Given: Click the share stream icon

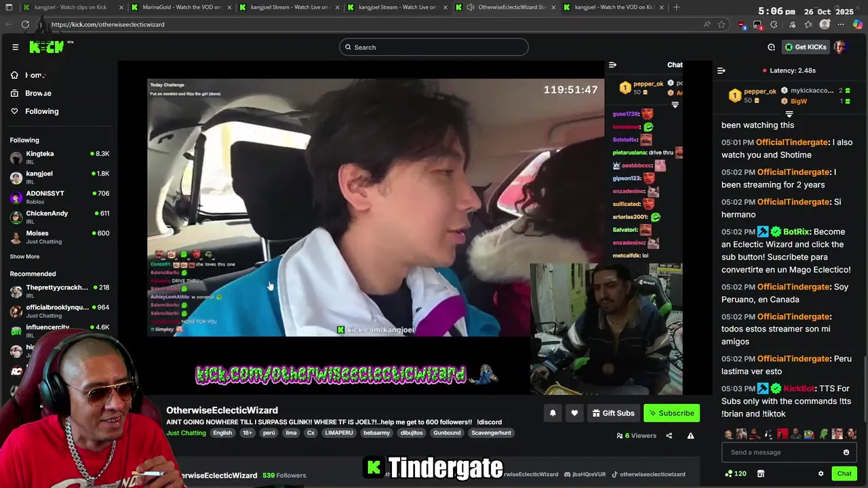Looking at the screenshot, I should click(669, 436).
